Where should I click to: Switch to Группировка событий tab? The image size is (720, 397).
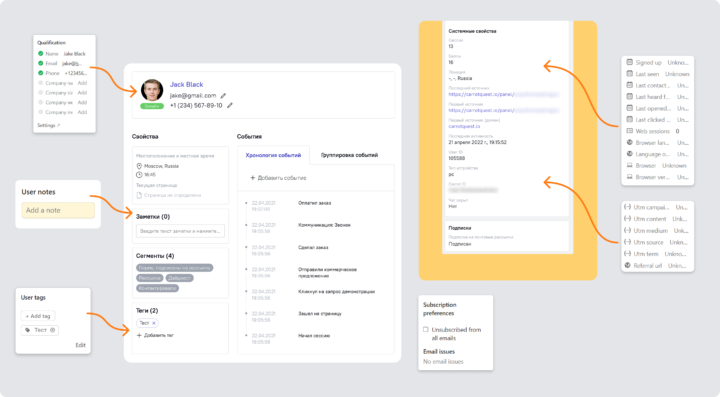349,155
